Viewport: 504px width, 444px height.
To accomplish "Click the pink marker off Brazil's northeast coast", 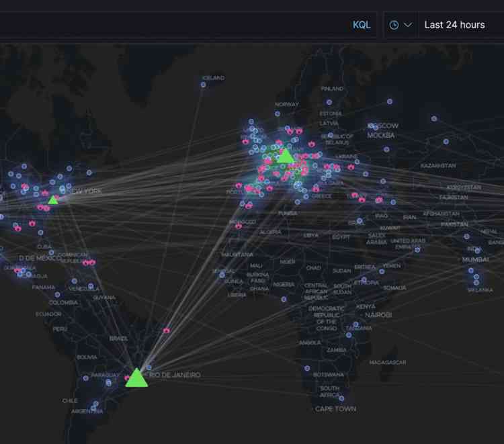I will point(166,330).
